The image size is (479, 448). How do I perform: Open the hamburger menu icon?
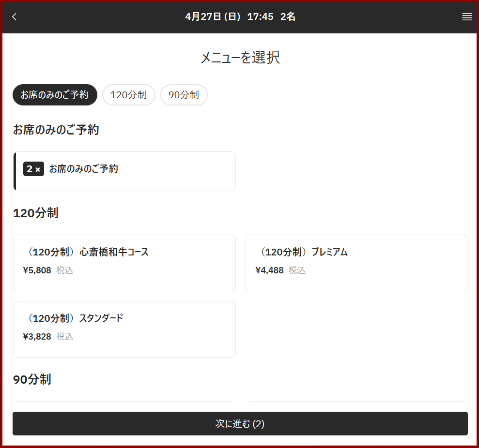[x=467, y=17]
